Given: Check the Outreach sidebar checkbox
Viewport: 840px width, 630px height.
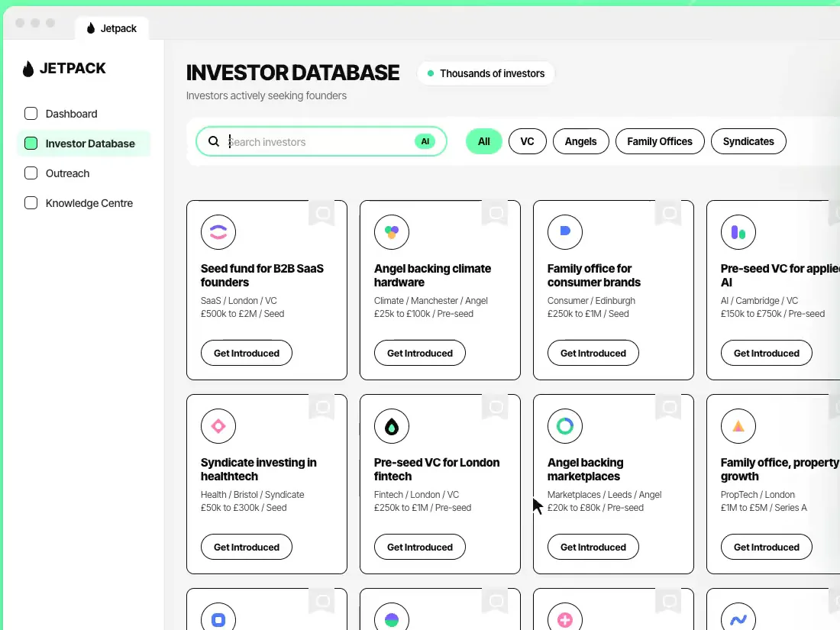Looking at the screenshot, I should pos(31,173).
